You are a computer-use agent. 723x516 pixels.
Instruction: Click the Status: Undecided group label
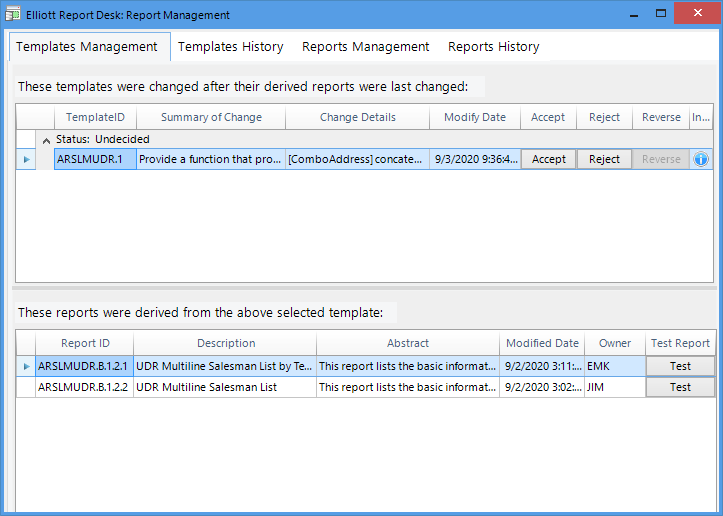pyautogui.click(x=103, y=139)
